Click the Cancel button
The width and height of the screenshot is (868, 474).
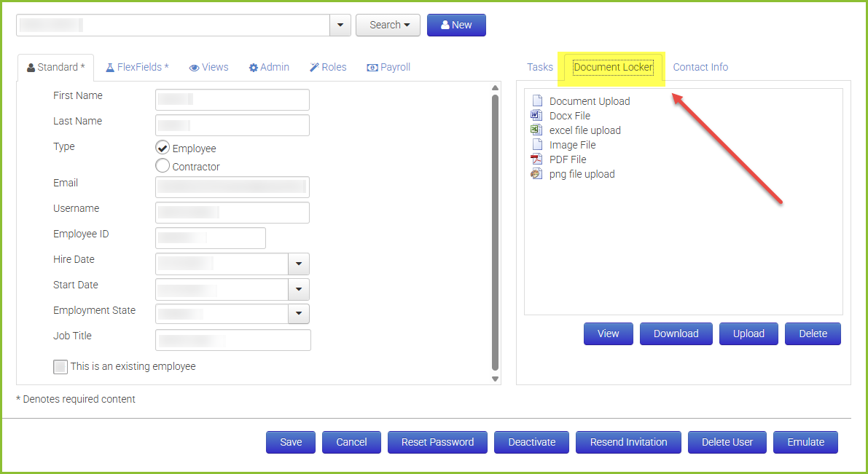351,442
